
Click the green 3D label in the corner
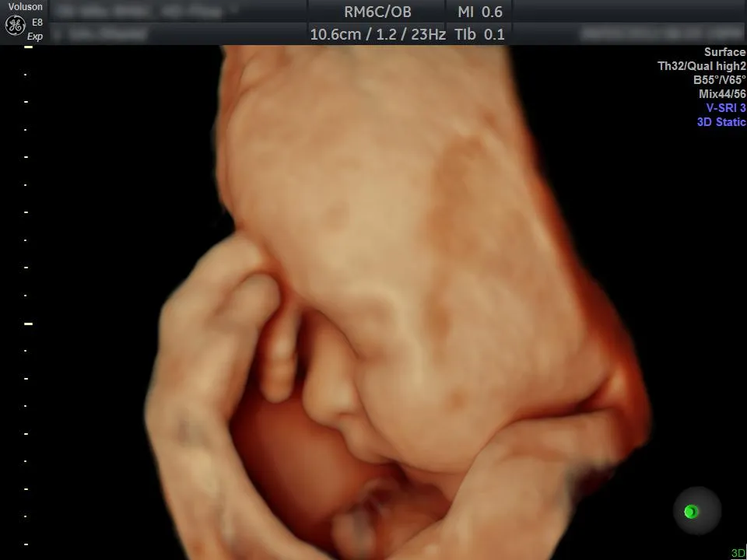tap(738, 554)
